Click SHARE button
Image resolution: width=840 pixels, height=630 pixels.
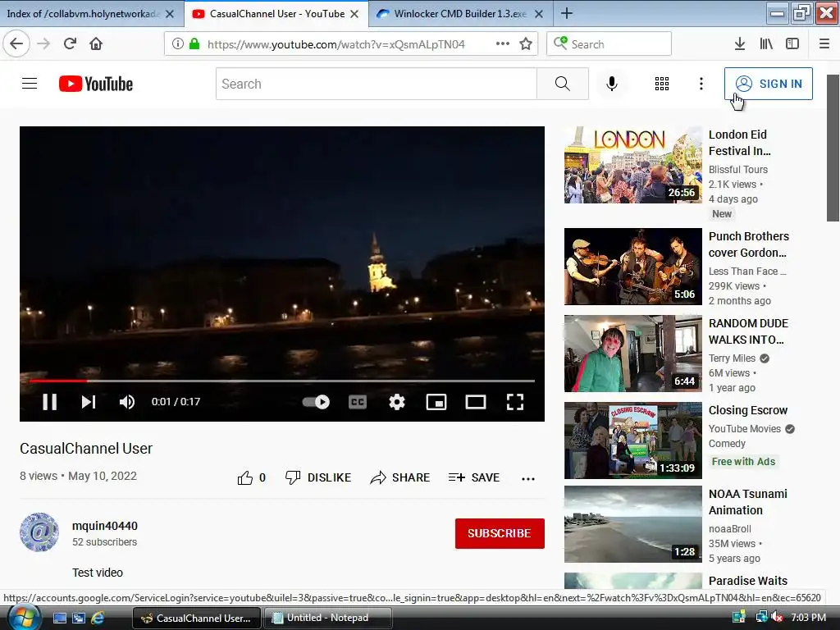(x=400, y=478)
